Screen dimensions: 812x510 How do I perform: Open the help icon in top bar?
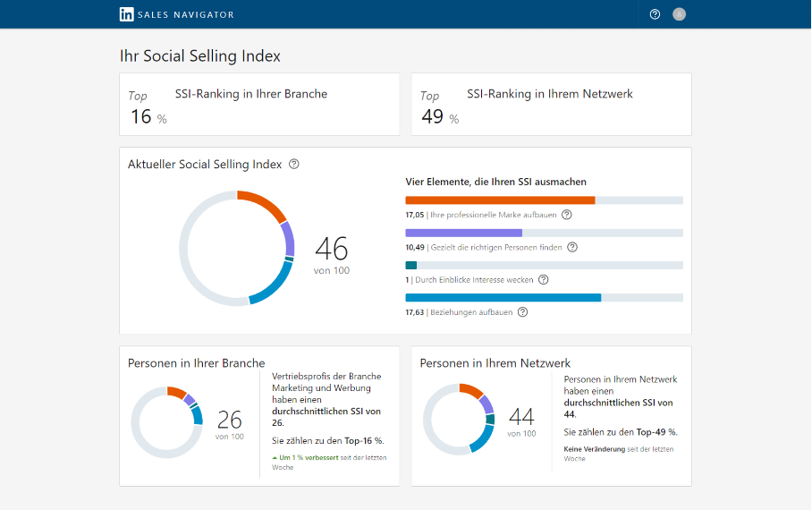[x=656, y=14]
